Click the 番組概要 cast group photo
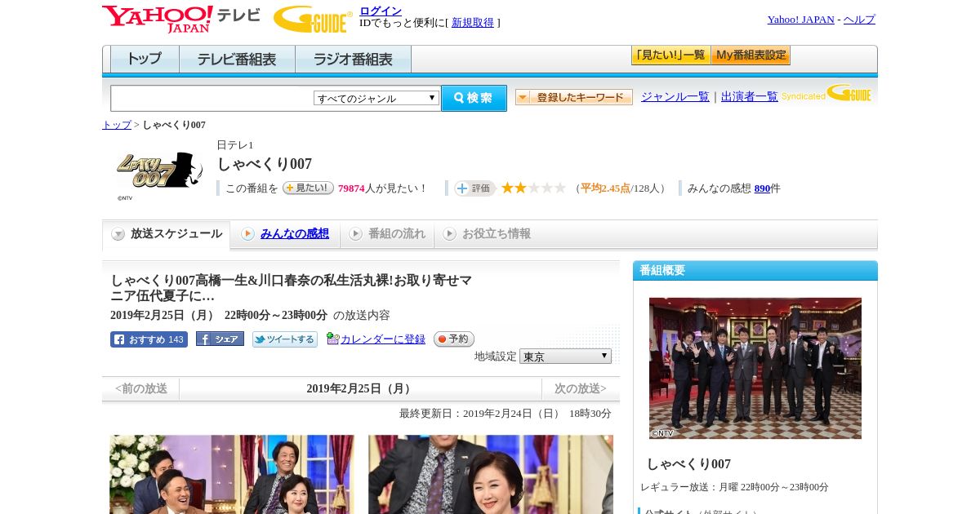980x514 pixels. (x=755, y=368)
